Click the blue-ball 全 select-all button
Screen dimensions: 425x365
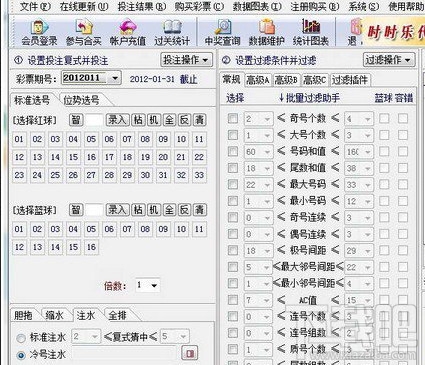(169, 210)
